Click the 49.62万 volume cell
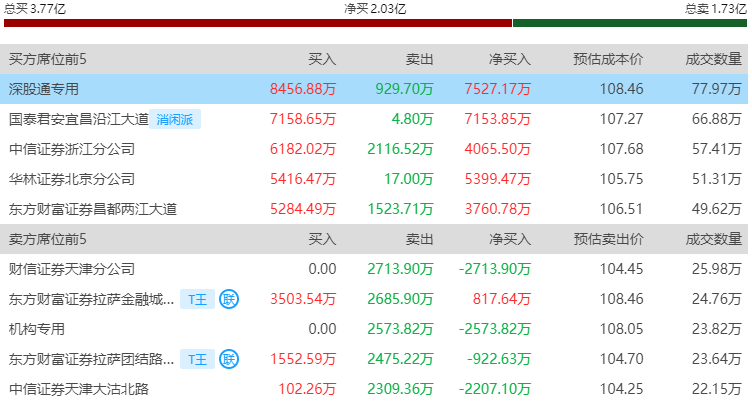The height and width of the screenshot is (405, 752). [x=717, y=209]
